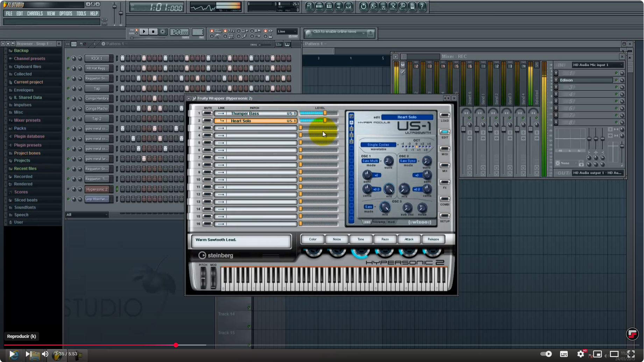
Task: Click the Noise hyper knob button
Action: pos(337,240)
